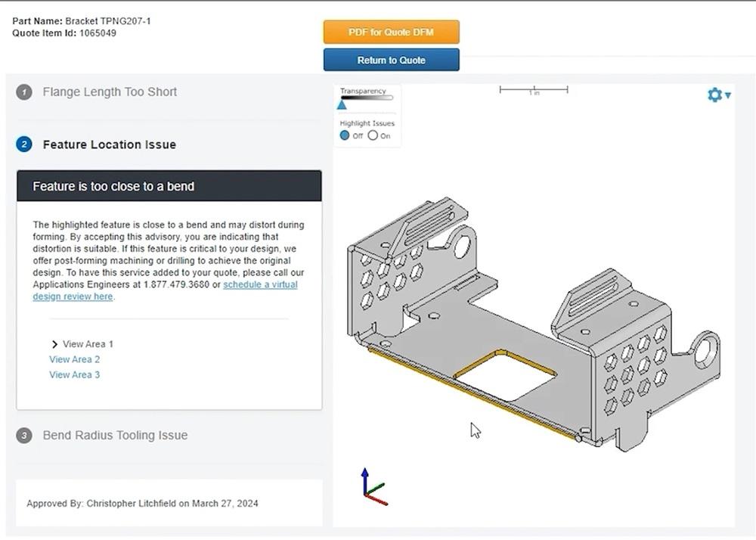
Task: Click the XYZ orientation axis triad
Action: tap(374, 487)
